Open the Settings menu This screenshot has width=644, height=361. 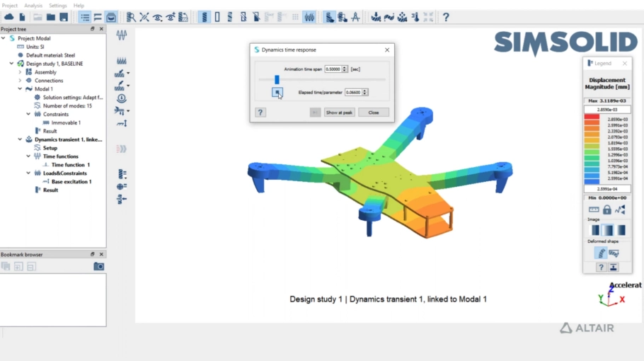coord(58,6)
